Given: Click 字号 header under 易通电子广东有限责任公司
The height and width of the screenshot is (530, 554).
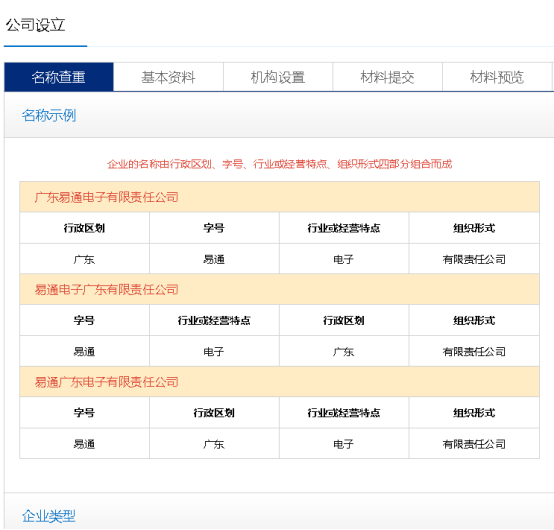Looking at the screenshot, I should pos(84,320).
